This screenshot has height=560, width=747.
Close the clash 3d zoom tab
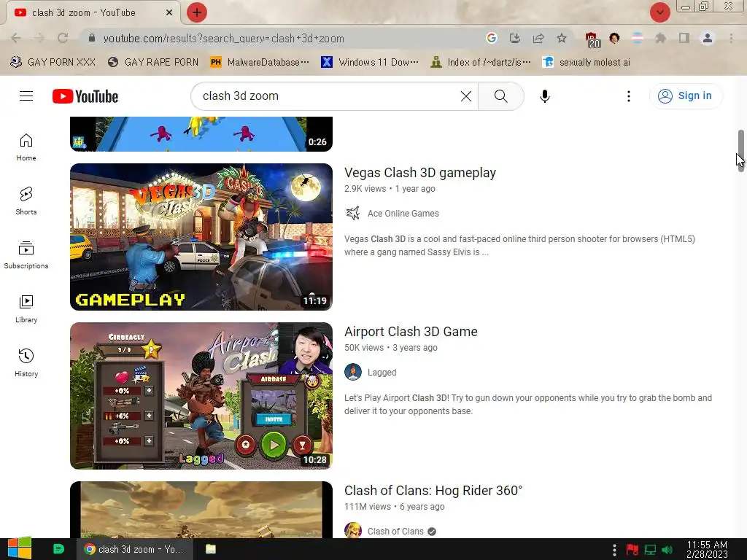(x=169, y=12)
